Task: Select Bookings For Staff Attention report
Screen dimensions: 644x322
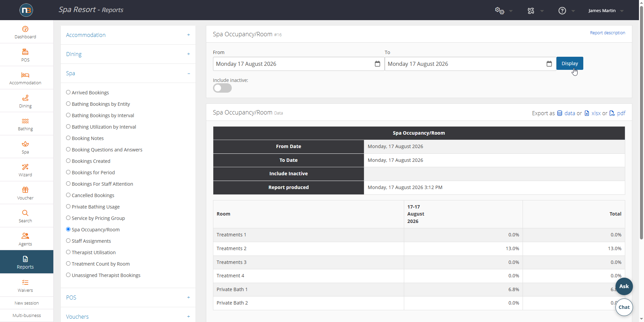Action: click(102, 184)
